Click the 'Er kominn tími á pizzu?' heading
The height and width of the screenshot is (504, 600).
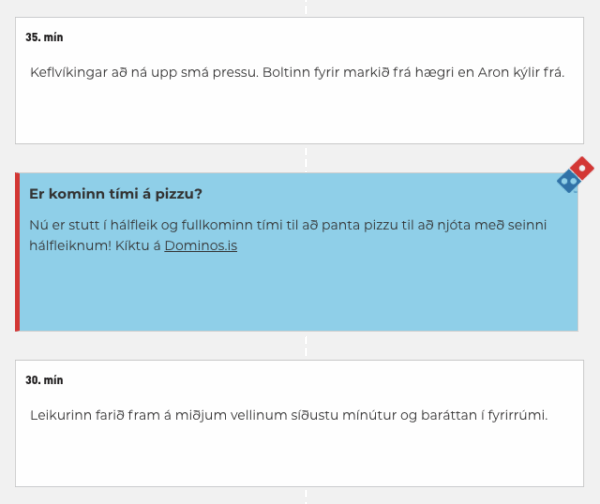tap(116, 194)
